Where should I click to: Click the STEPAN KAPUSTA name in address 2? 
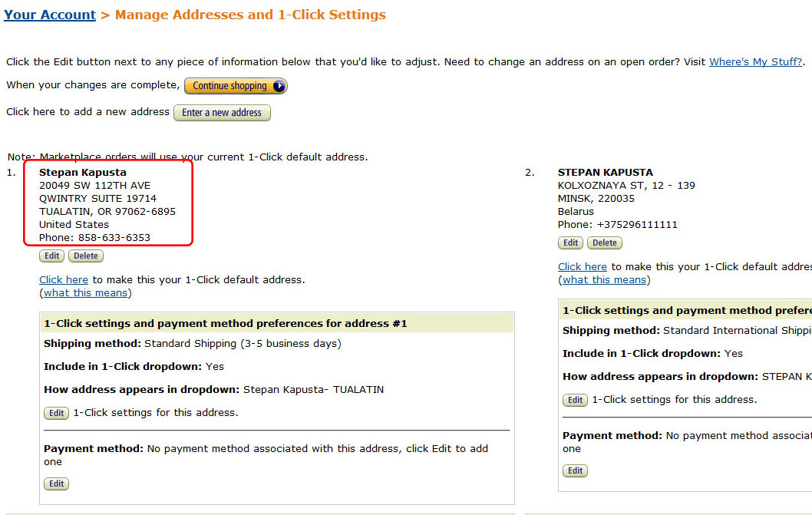(x=606, y=173)
